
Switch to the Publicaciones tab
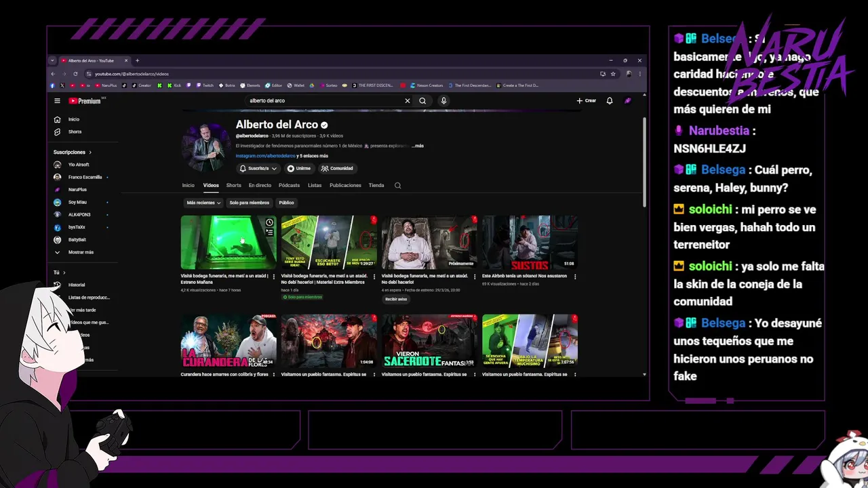click(x=345, y=185)
